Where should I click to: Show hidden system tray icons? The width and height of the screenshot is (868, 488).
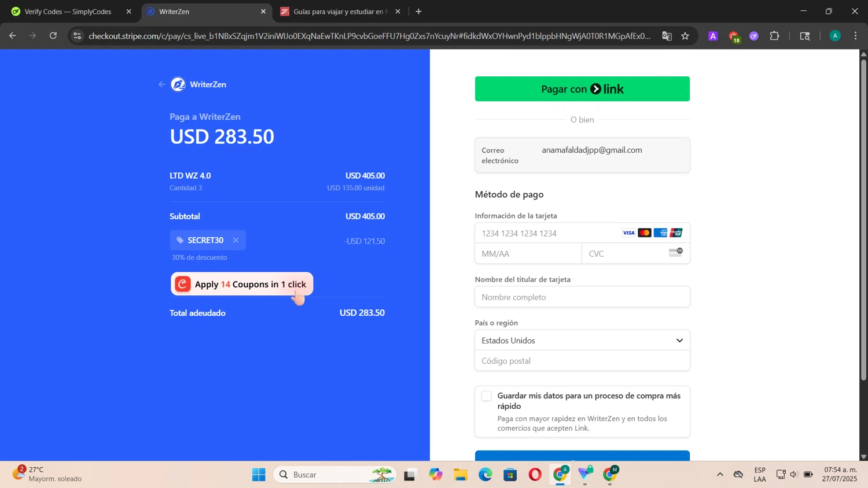tap(720, 475)
